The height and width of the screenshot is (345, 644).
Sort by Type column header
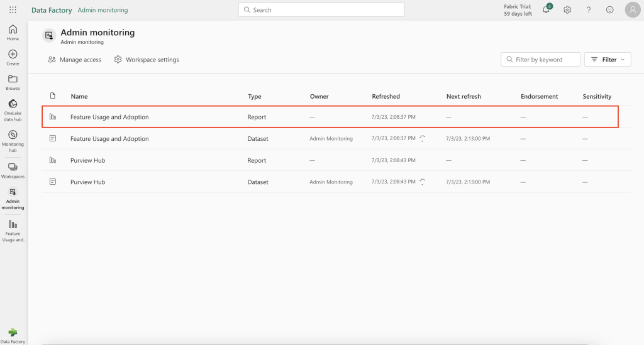255,96
